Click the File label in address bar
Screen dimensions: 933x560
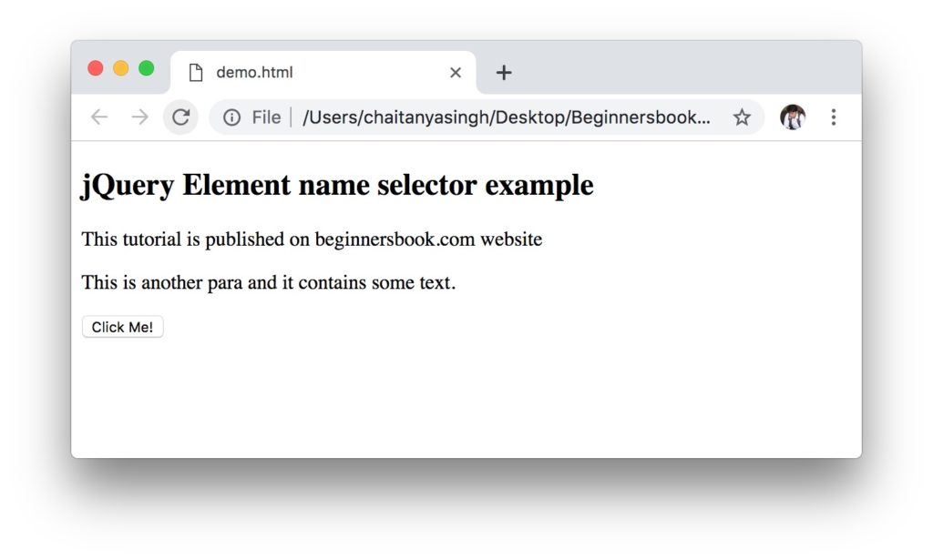[x=266, y=117]
